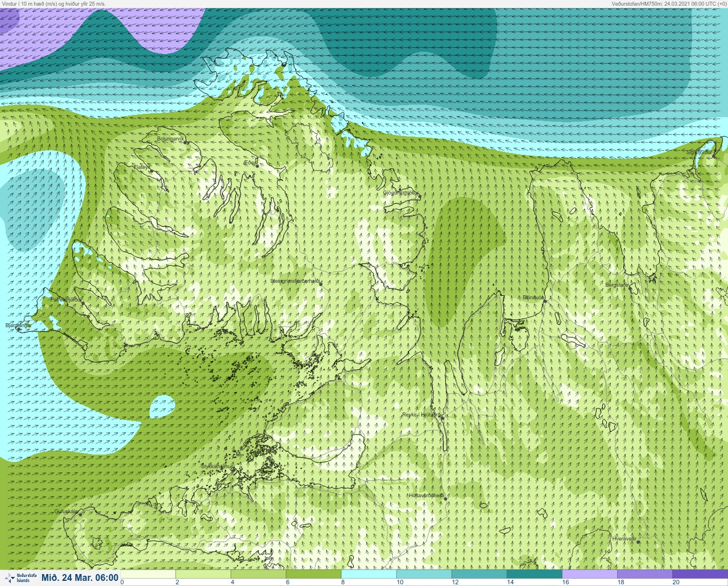This screenshot has height=586, width=728.
Task: Click the Stykkishólmur station label
Action: 217,467
